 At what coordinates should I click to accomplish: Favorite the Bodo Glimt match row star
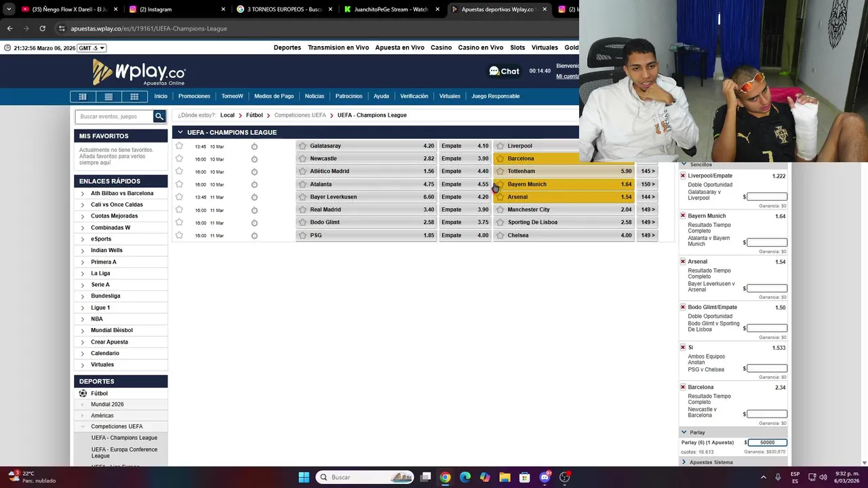point(179,222)
